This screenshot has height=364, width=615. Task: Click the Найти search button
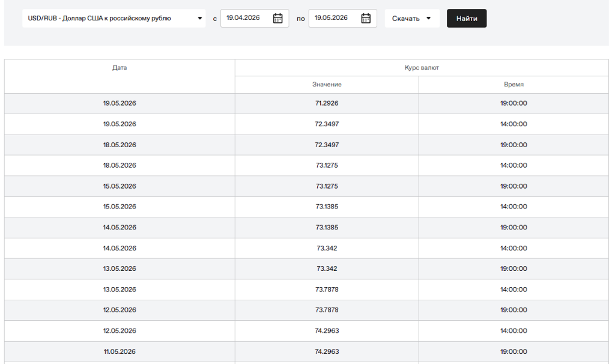[x=466, y=18]
